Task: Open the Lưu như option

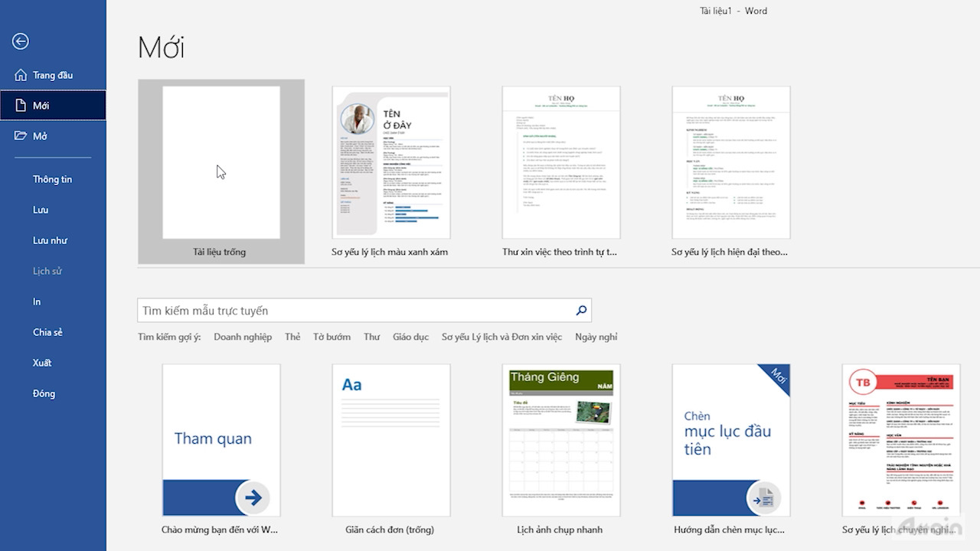Action: coord(50,240)
